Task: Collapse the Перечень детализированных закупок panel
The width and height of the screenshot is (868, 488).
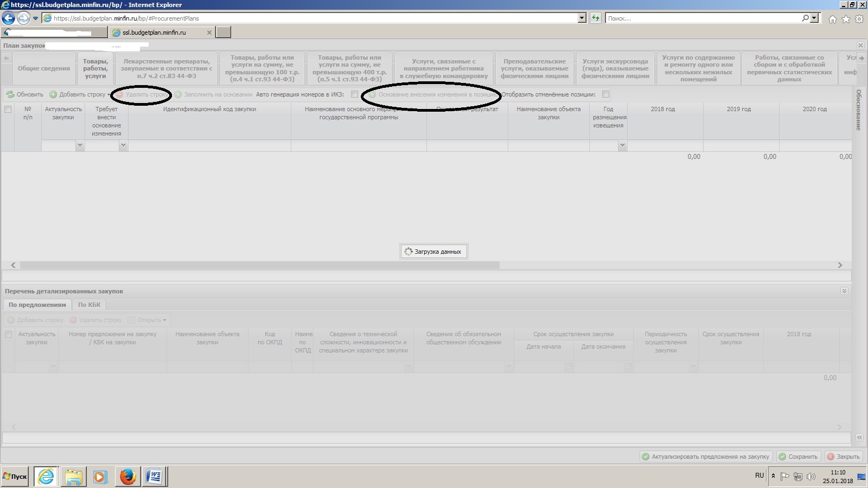Action: [x=844, y=291]
